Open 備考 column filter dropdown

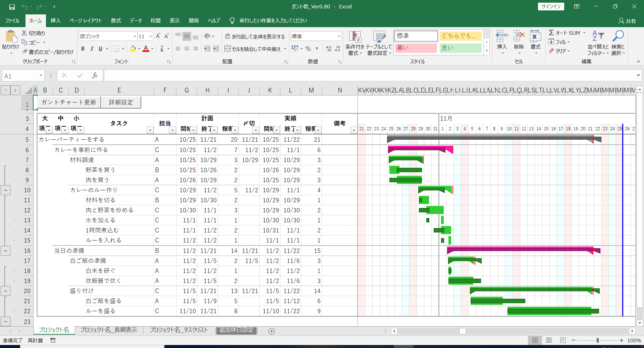click(354, 130)
